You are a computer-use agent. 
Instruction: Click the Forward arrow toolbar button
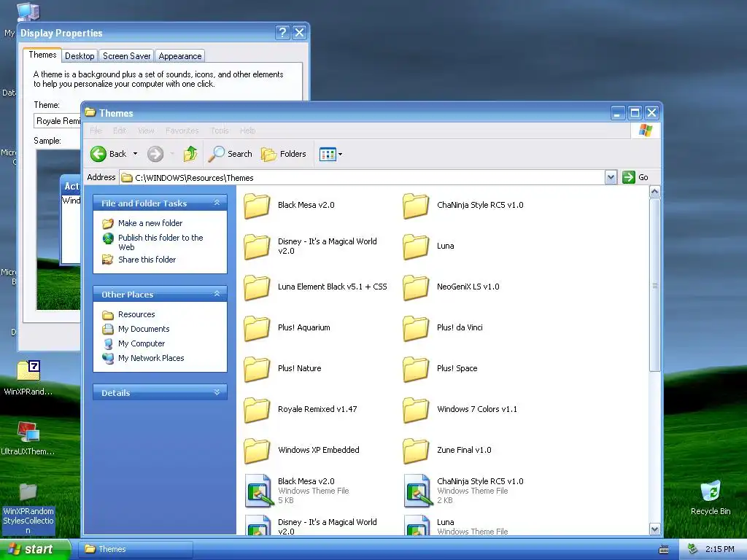(x=155, y=154)
